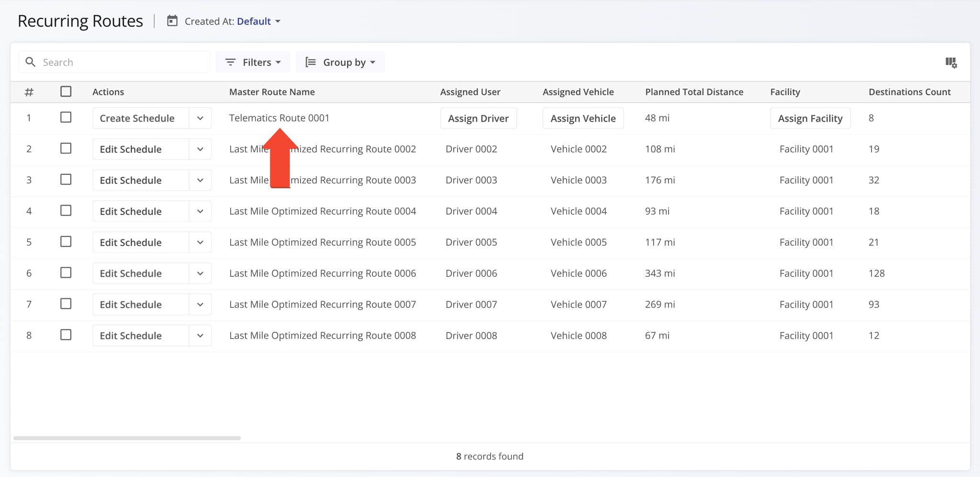Click the Filters funnel icon
980x477 pixels.
tap(230, 62)
